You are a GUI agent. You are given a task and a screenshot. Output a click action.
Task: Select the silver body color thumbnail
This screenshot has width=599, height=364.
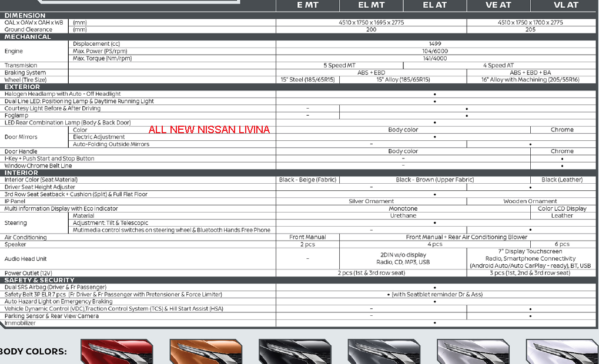pyautogui.click(x=473, y=352)
